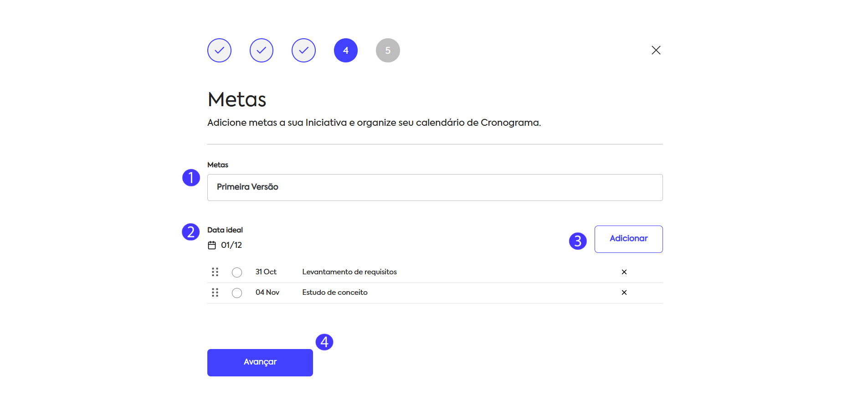Viewport: 868px width, 406px height.
Task: Toggle the Estudo de conceito completion circle
Action: (237, 293)
